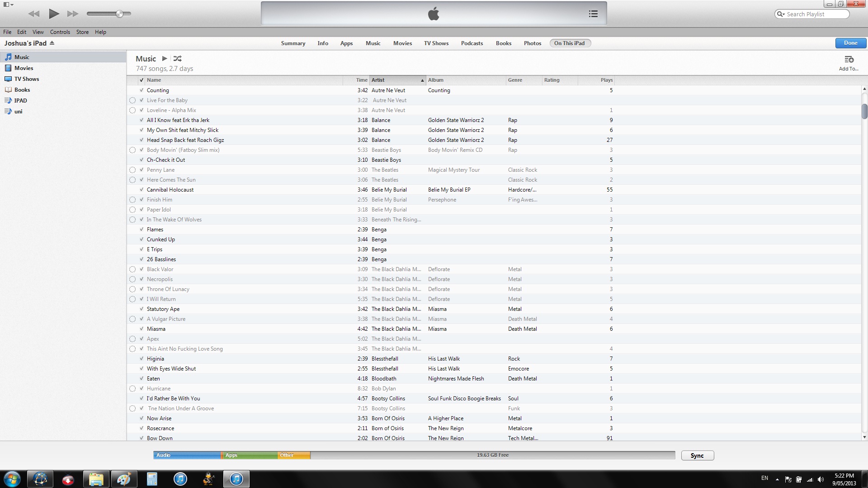The width and height of the screenshot is (868, 488).
Task: Play the current track
Action: (54, 14)
